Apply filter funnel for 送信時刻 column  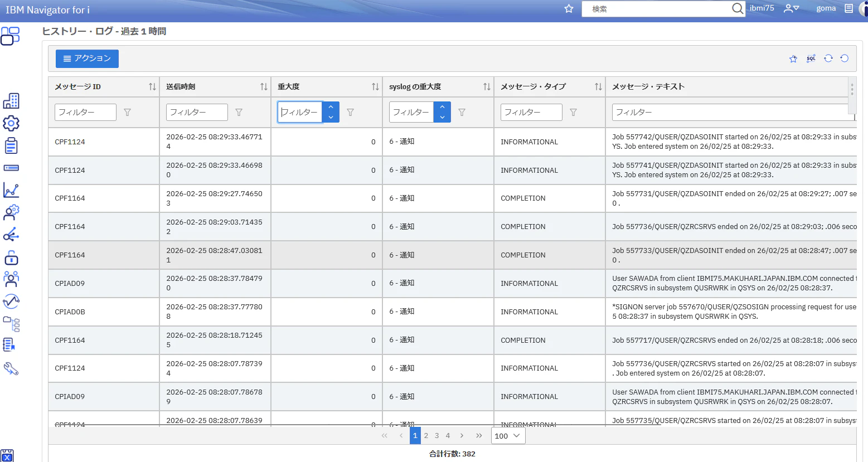click(x=239, y=113)
